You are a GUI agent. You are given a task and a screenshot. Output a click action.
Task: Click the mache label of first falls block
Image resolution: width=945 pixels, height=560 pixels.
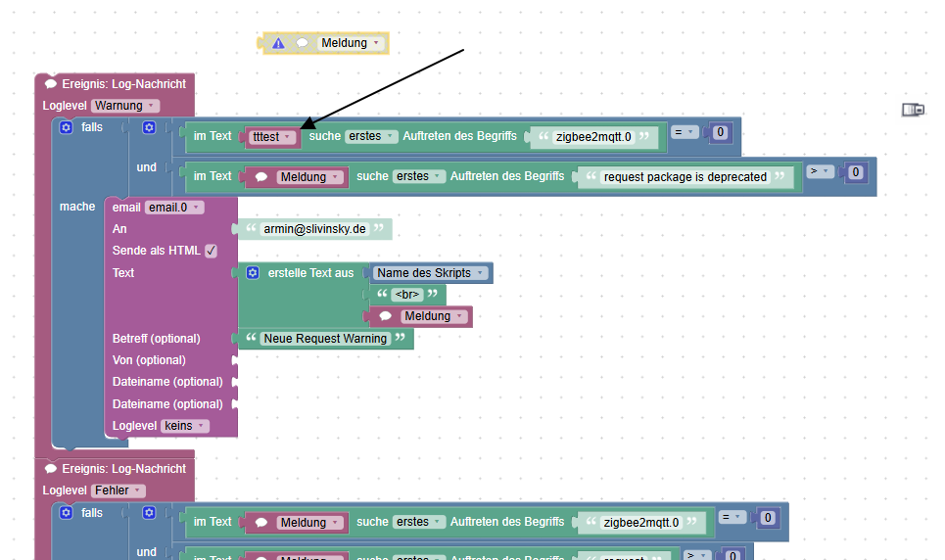77,207
